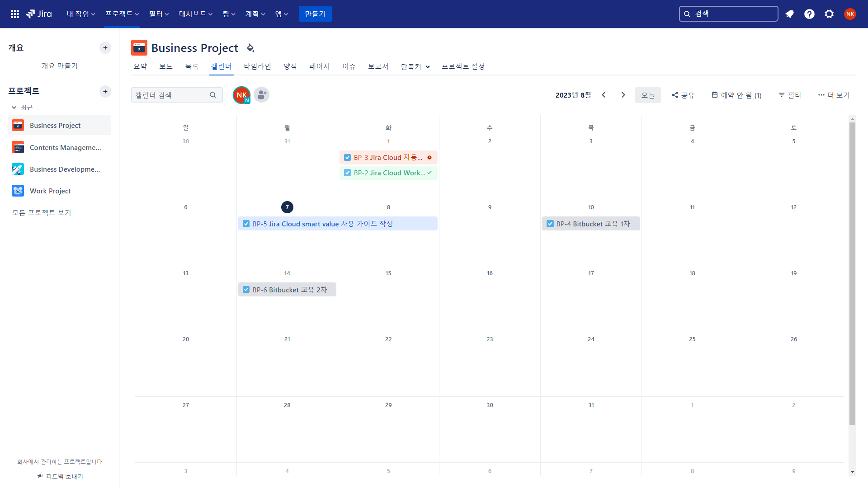Click the Jira logo

(39, 14)
